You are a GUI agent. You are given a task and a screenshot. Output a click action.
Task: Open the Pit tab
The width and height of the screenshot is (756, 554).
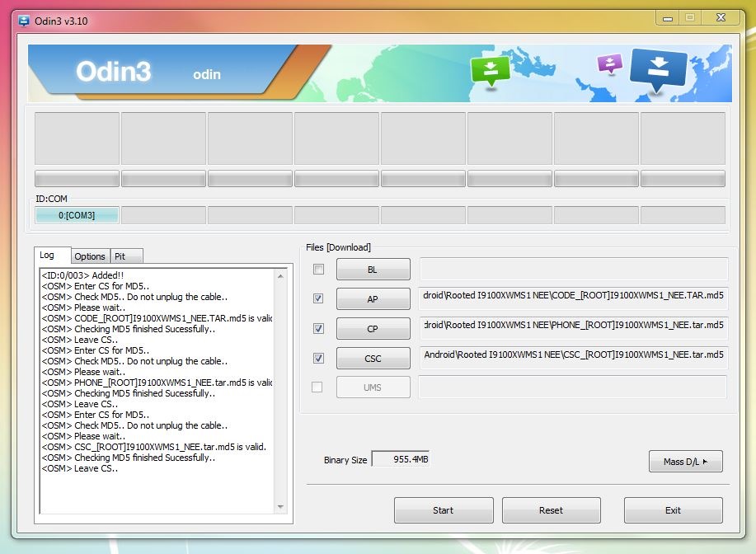pos(126,256)
